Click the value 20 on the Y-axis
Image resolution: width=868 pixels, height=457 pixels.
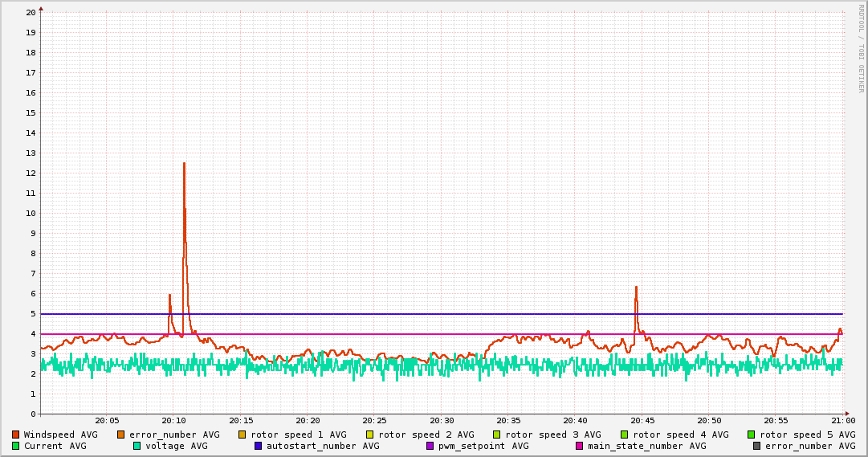pos(31,12)
